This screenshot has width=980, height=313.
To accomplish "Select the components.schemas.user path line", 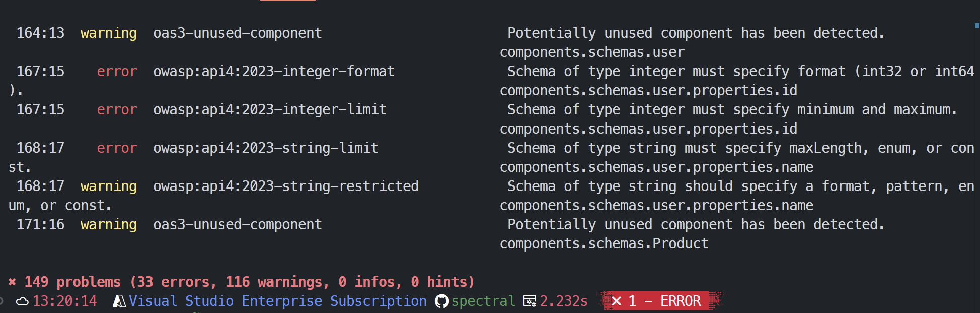I will 592,52.
